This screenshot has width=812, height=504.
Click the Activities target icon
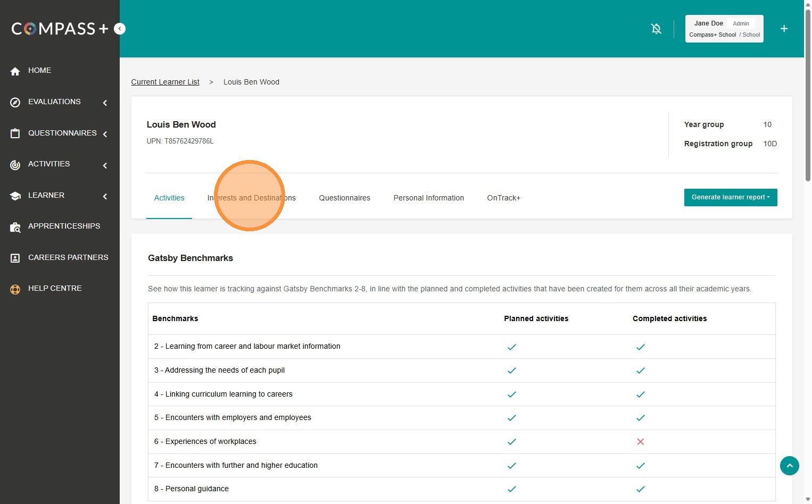pyautogui.click(x=15, y=165)
